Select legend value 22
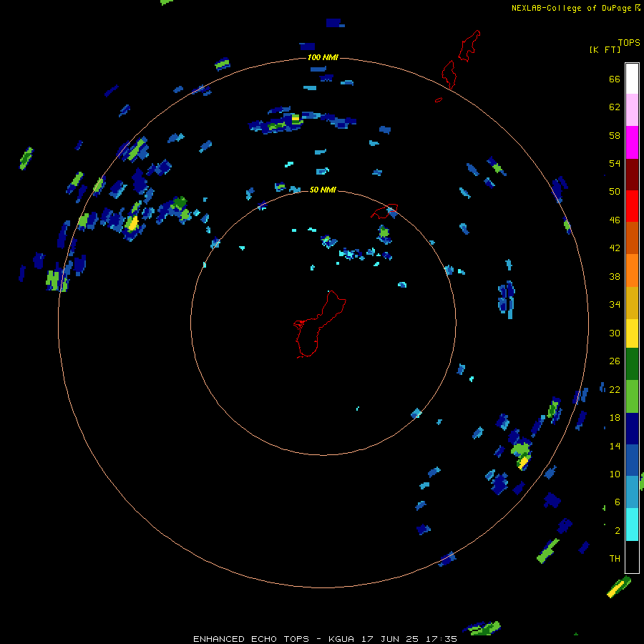644x644 pixels. click(x=615, y=390)
